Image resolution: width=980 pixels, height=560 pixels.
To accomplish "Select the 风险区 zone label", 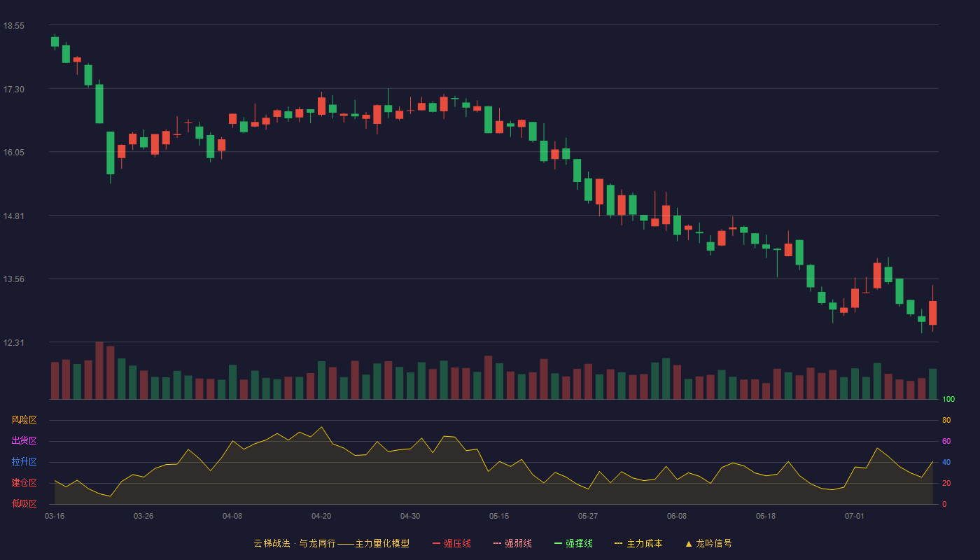I will tap(24, 420).
